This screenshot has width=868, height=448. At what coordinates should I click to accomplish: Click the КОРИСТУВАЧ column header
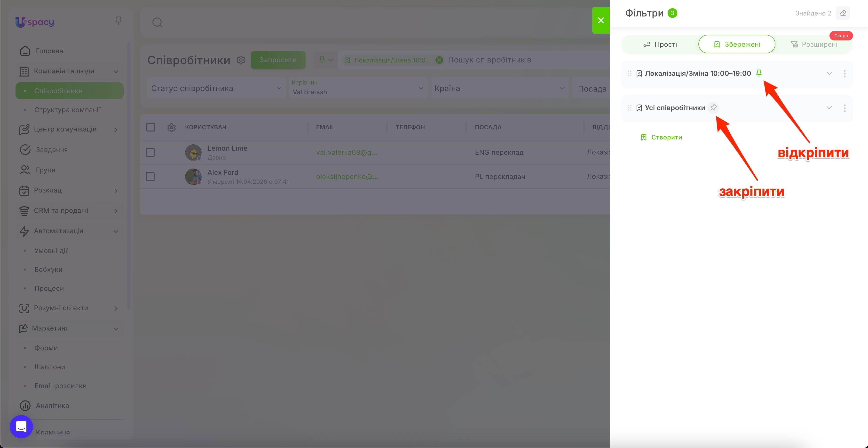click(x=205, y=127)
